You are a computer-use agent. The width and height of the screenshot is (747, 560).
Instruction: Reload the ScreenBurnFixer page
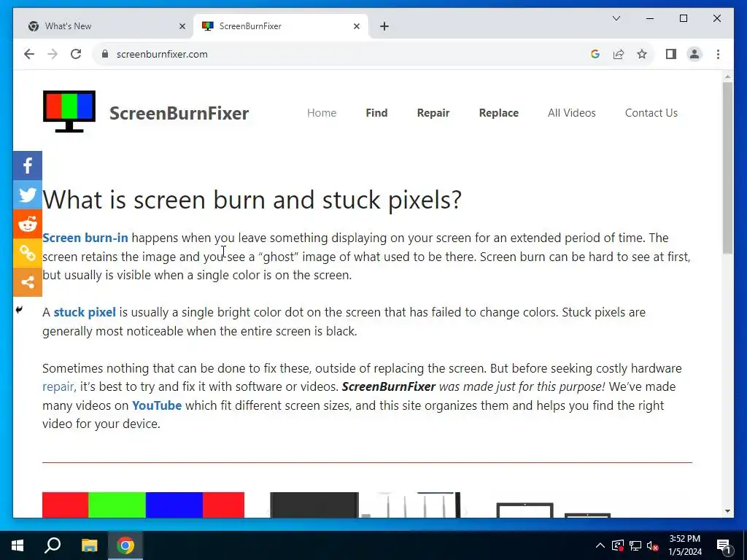(x=76, y=54)
